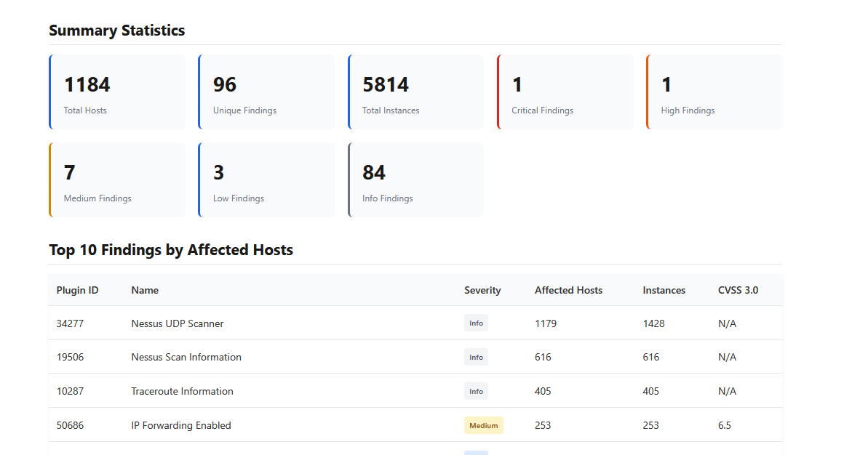The height and width of the screenshot is (455, 868).
Task: Open the Total Instances summary card
Action: point(415,92)
